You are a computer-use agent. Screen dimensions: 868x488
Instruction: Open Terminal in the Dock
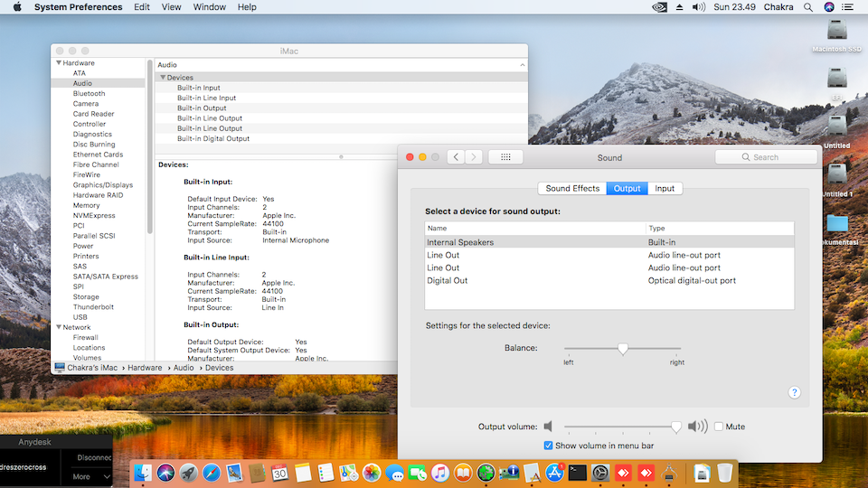pos(578,473)
